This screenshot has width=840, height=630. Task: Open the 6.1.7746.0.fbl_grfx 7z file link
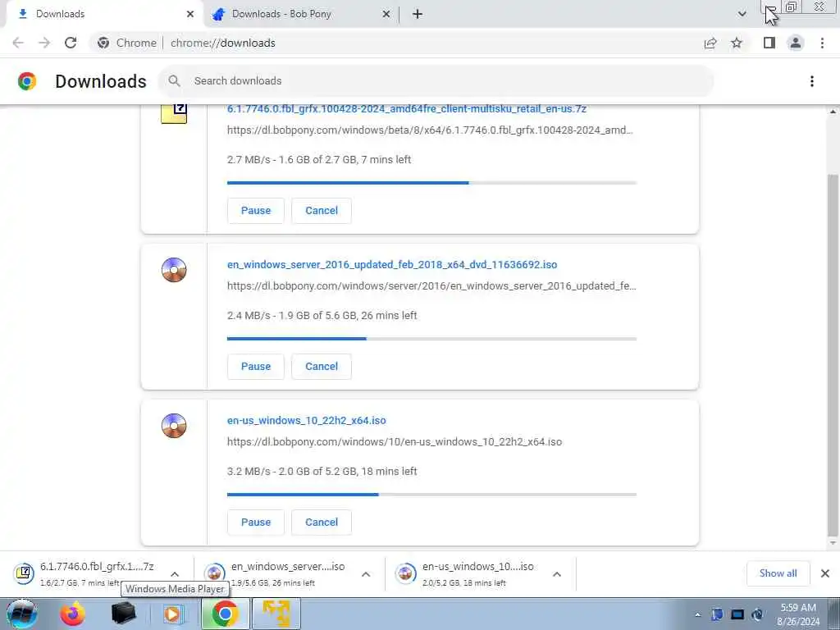click(407, 109)
